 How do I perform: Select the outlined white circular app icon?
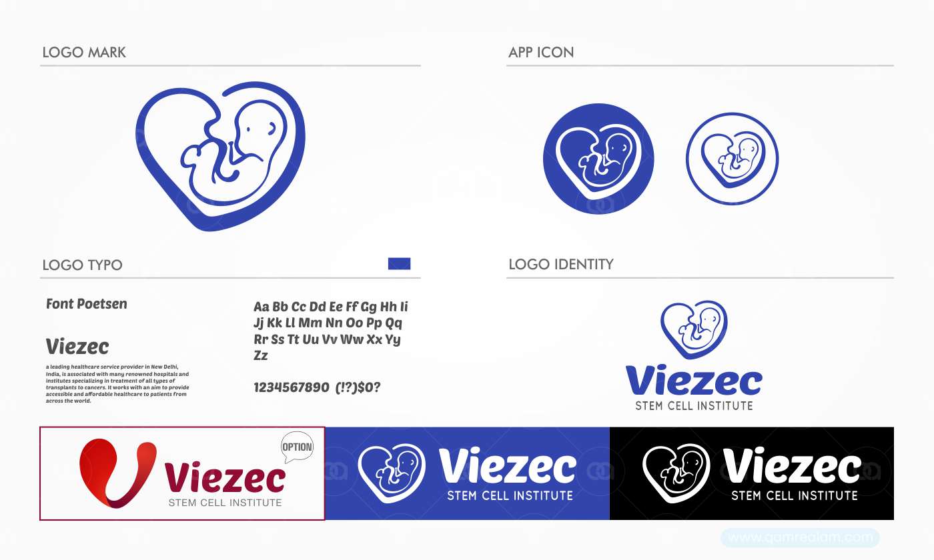[x=733, y=159]
